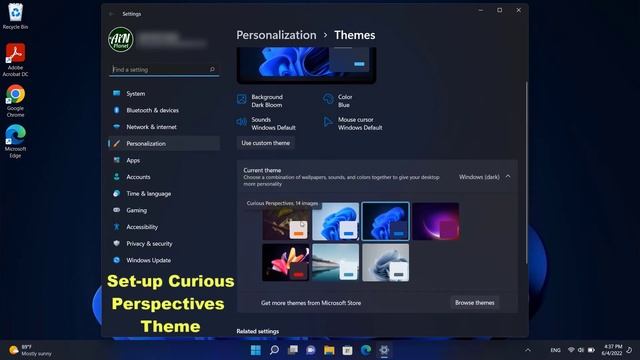The image size is (640, 360).
Task: Click the ENG language indicator on taskbar
Action: click(555, 350)
